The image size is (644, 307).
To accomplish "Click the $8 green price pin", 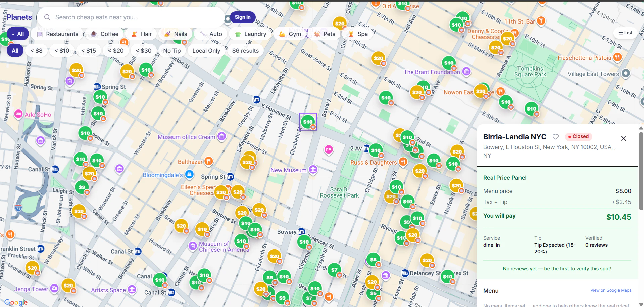I will point(373,259).
